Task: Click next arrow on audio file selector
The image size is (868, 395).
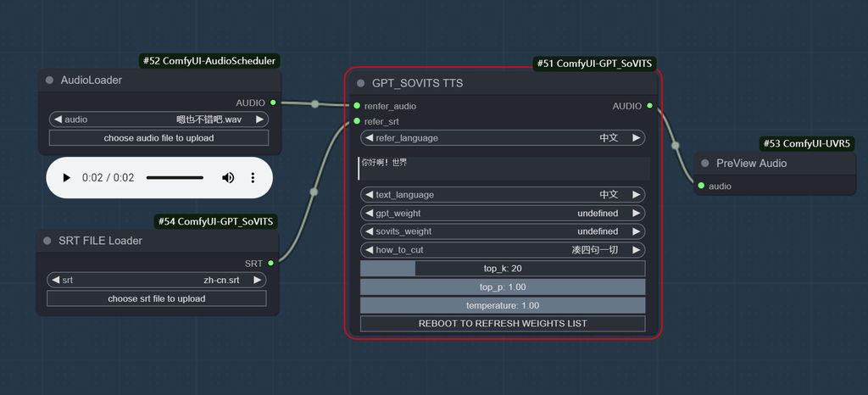Action: pos(259,120)
